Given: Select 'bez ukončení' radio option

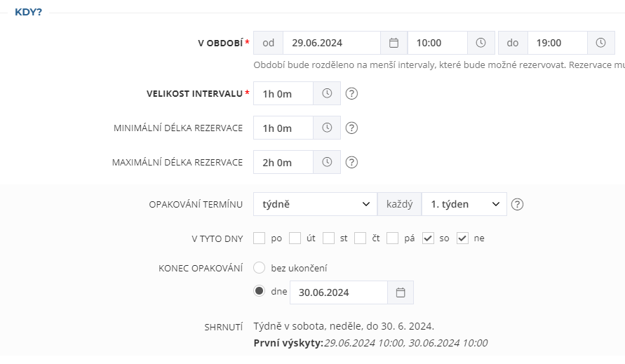Looking at the screenshot, I should [260, 268].
